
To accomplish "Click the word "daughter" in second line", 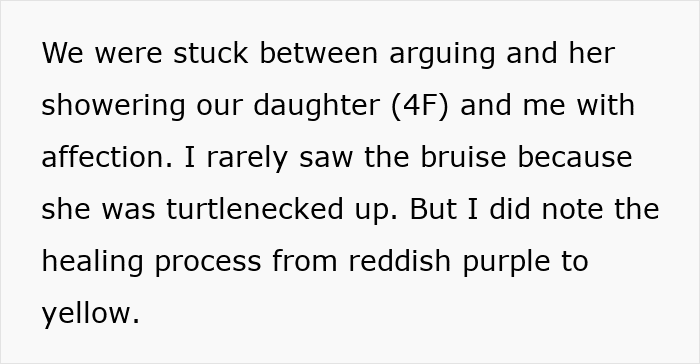I will [317, 107].
